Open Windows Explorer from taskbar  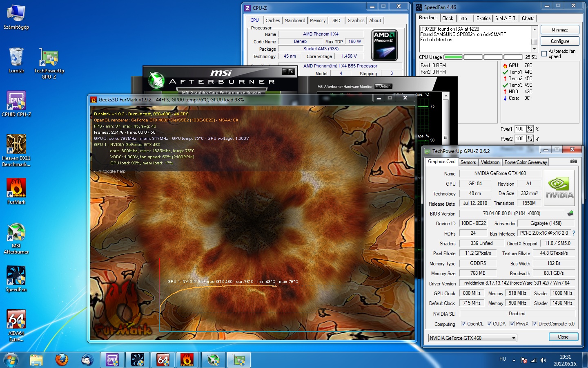point(36,360)
